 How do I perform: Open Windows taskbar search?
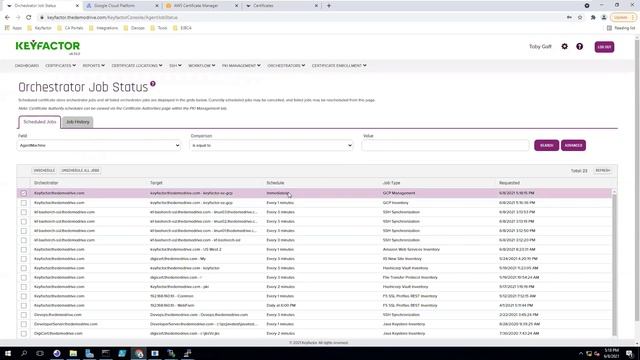pos(24,353)
